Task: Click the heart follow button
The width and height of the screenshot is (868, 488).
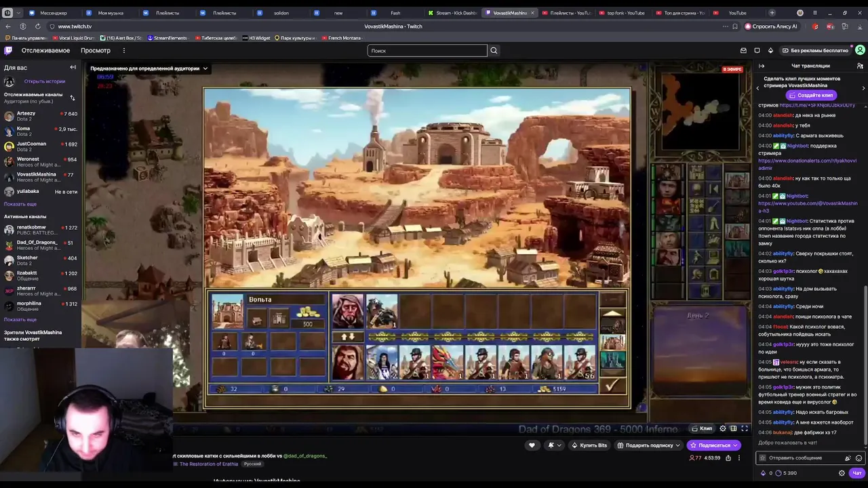Action: click(x=532, y=445)
